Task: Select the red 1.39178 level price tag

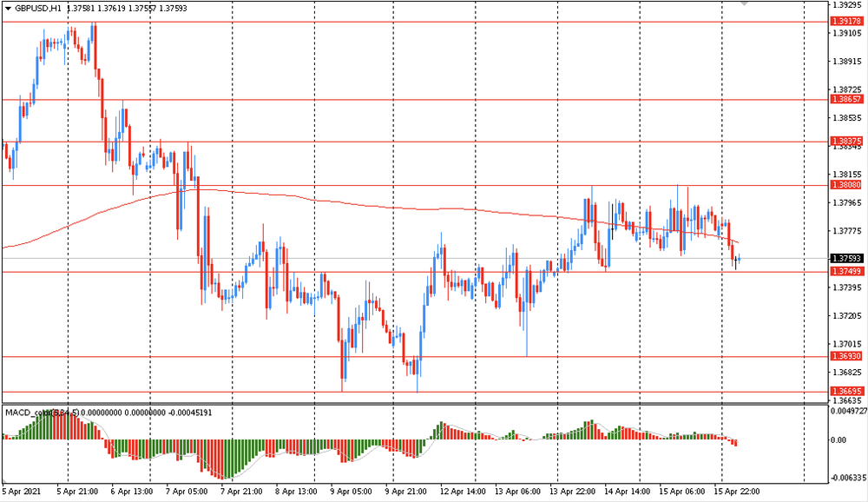Action: 847,22
